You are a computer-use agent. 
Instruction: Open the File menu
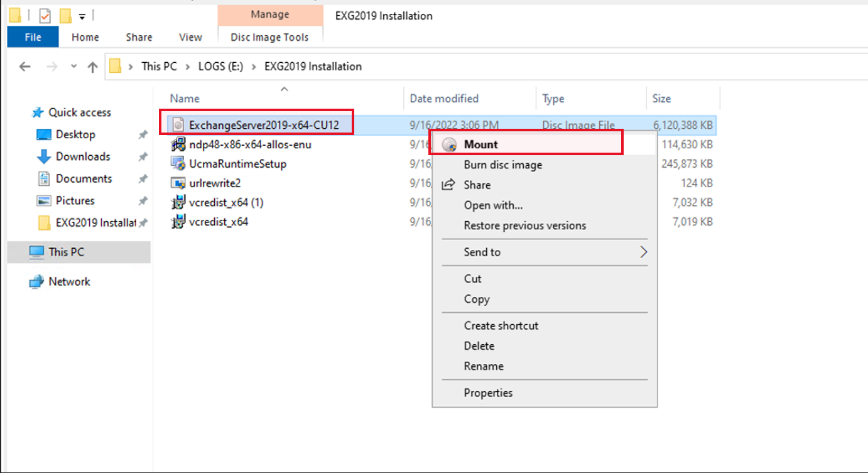[32, 37]
